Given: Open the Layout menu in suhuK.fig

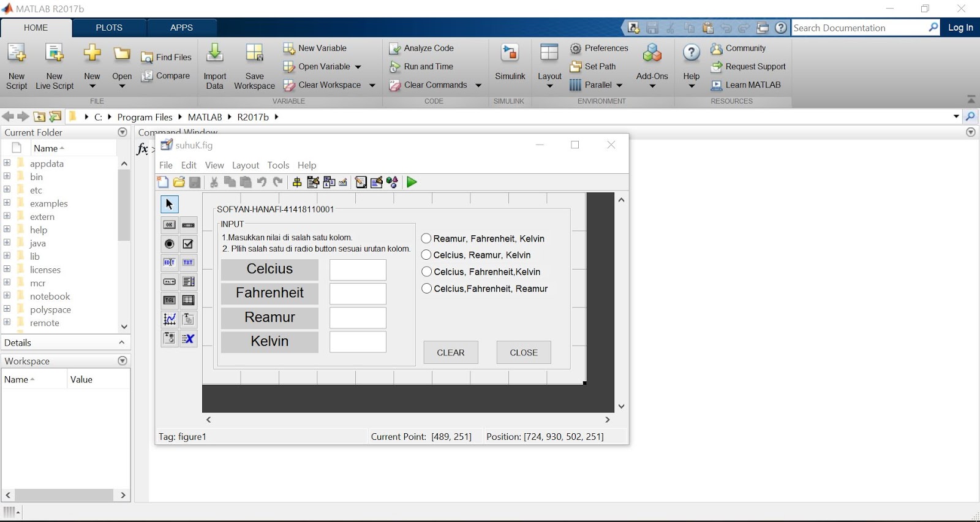Looking at the screenshot, I should [246, 165].
